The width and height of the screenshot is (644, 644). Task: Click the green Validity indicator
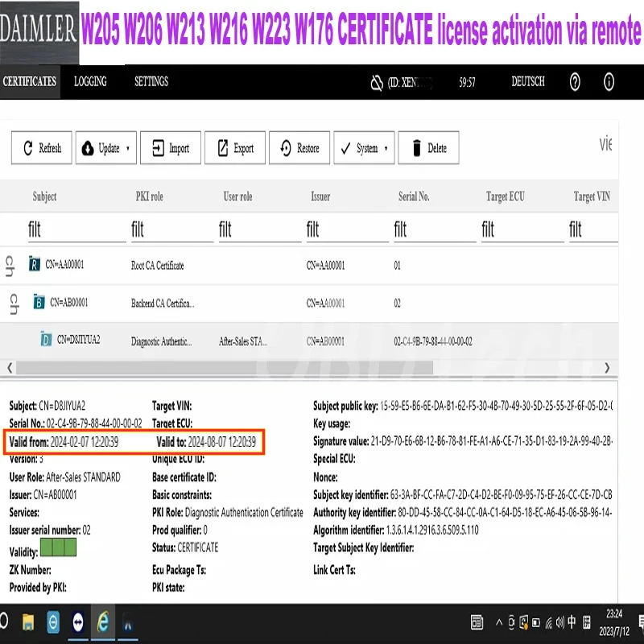(x=58, y=548)
